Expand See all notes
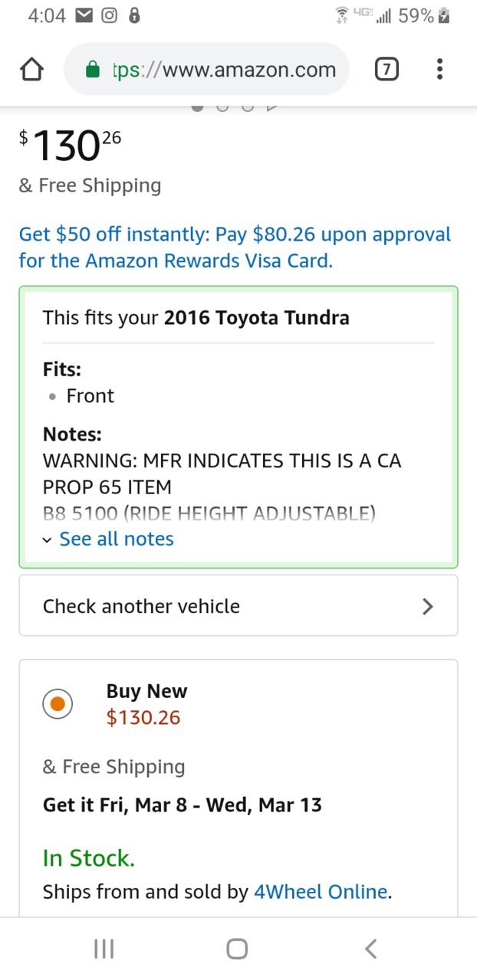Screen dimensions: 477x980 coord(117,539)
